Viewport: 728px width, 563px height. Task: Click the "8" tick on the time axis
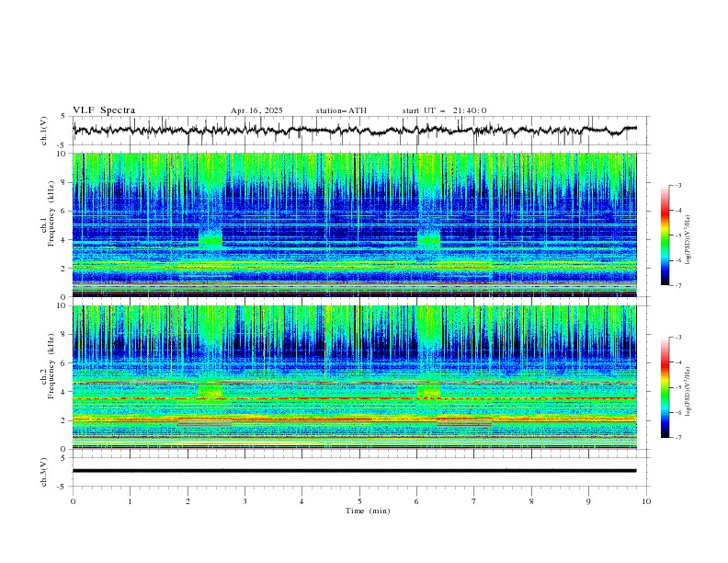coord(531,501)
